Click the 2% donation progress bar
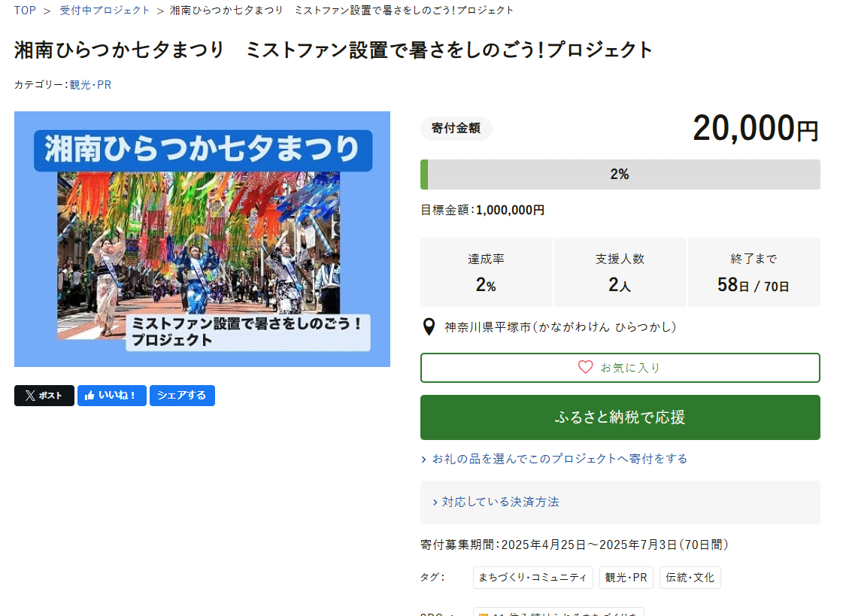The height and width of the screenshot is (616, 846). tap(620, 174)
